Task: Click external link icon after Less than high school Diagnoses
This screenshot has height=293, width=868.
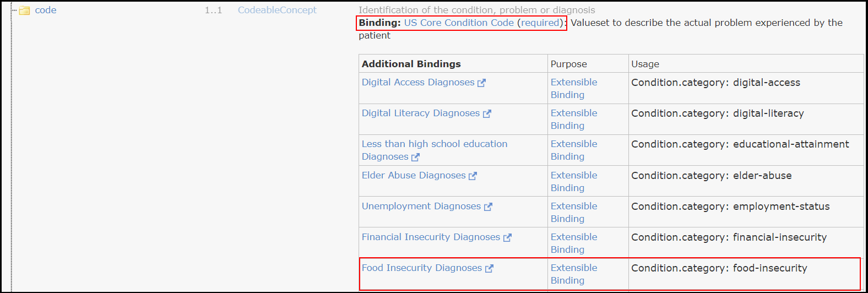Action: pyautogui.click(x=415, y=158)
